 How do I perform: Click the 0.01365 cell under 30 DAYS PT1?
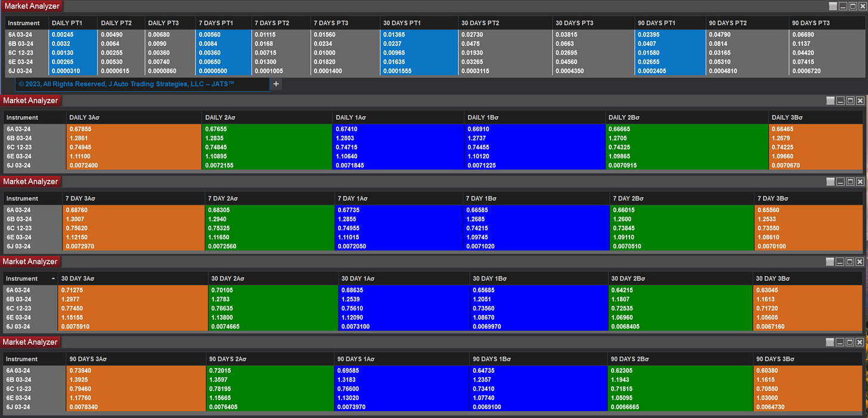tap(419, 35)
